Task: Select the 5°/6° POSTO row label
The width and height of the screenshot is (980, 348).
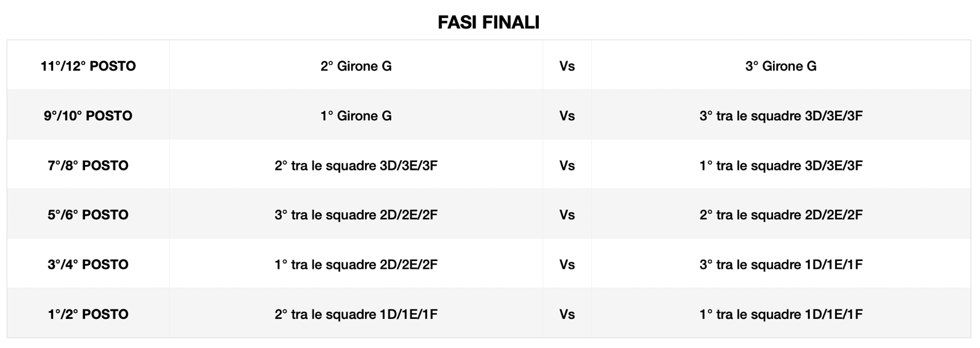Action: tap(88, 214)
